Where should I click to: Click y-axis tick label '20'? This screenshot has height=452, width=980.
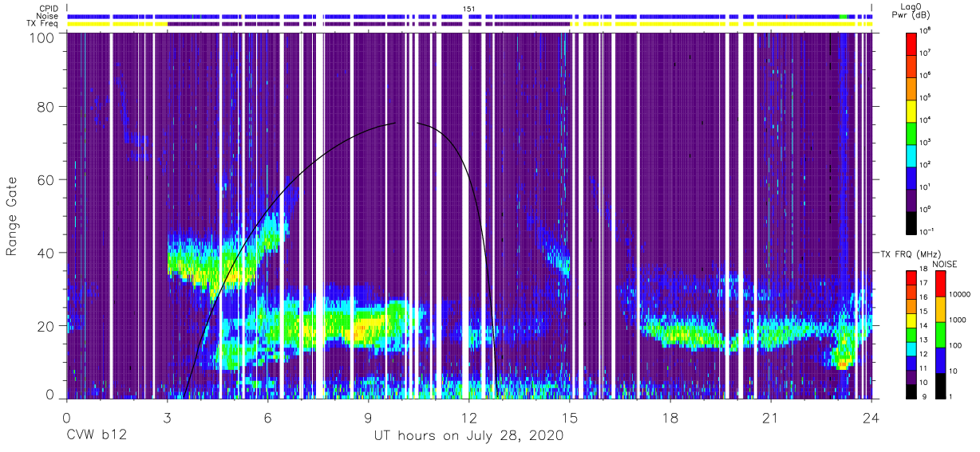coord(45,326)
